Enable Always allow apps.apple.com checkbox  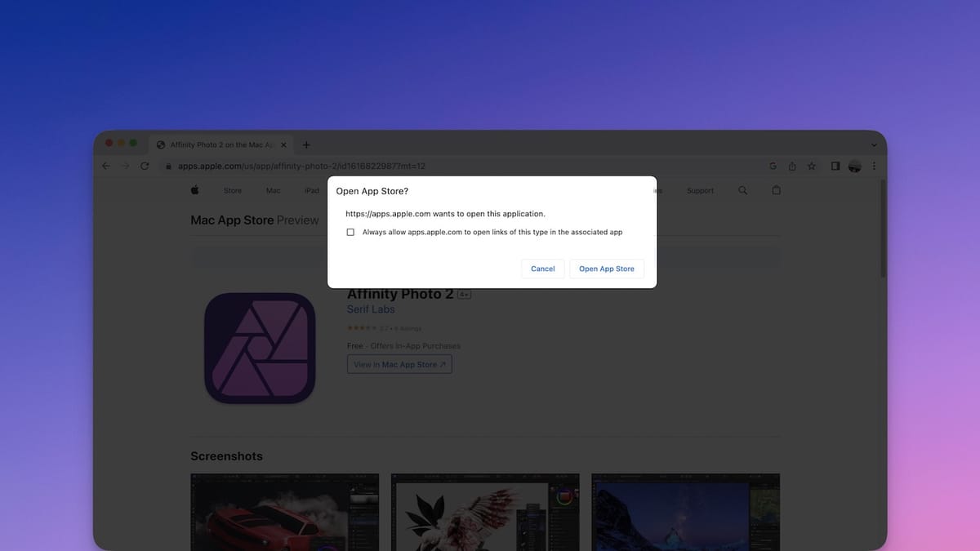(350, 233)
